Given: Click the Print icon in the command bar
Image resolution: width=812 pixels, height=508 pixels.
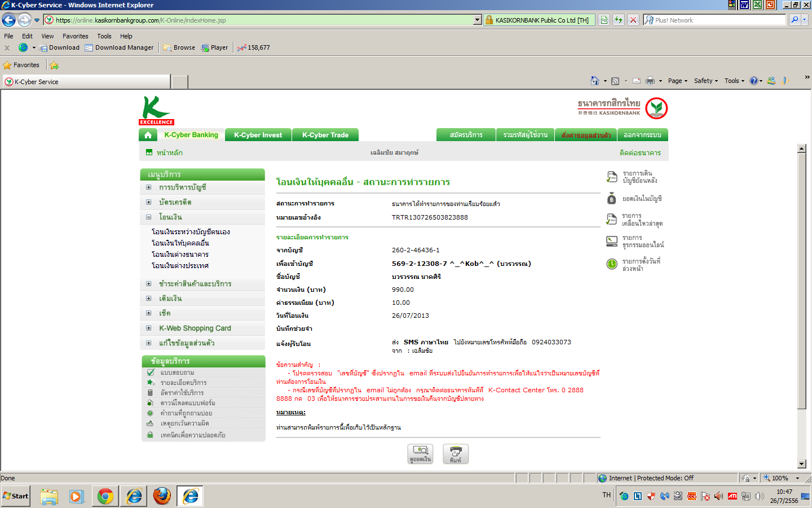Looking at the screenshot, I should pos(650,81).
